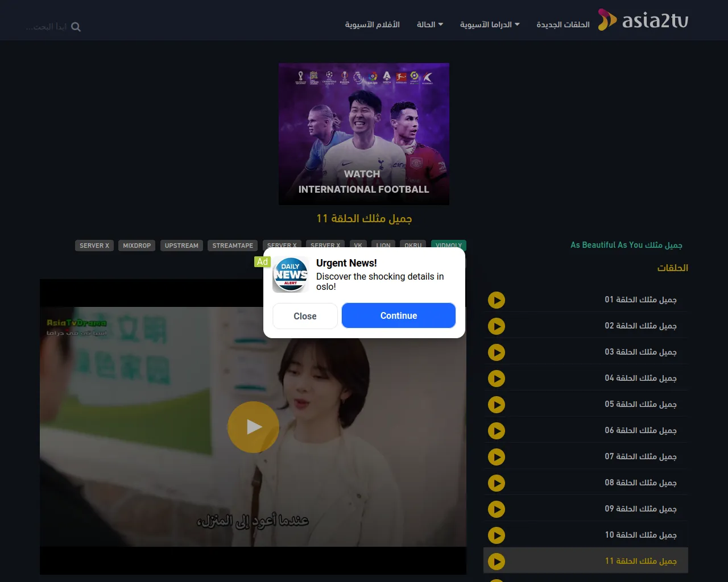This screenshot has width=728, height=582.
Task: Click the play icon for الحلقة 02
Action: click(x=497, y=326)
